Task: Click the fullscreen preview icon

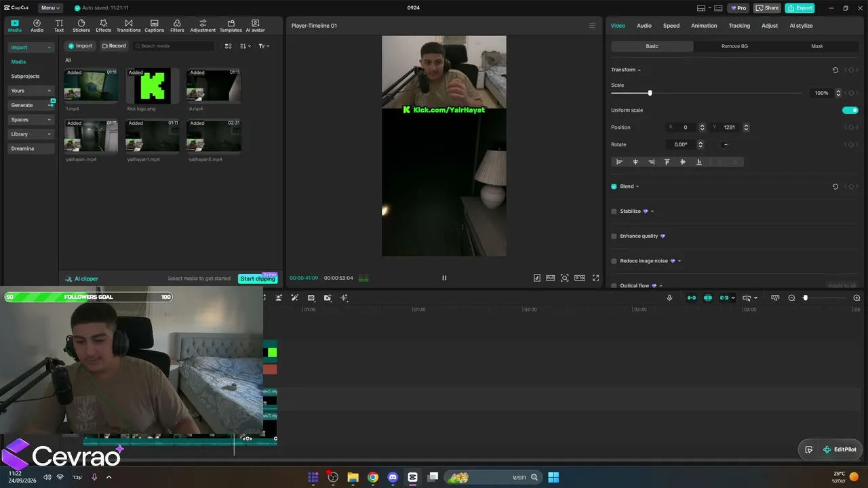Action: coord(596,278)
